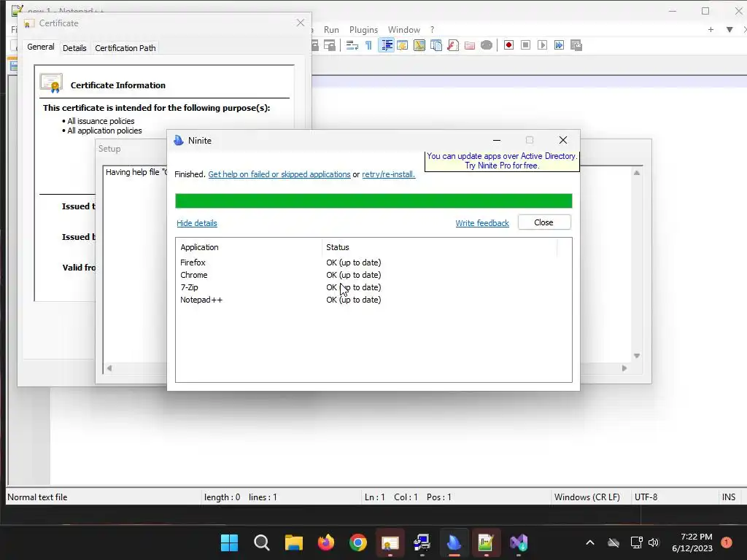Click Setup window scroll down arrow
This screenshot has height=560, width=747.
(636, 356)
